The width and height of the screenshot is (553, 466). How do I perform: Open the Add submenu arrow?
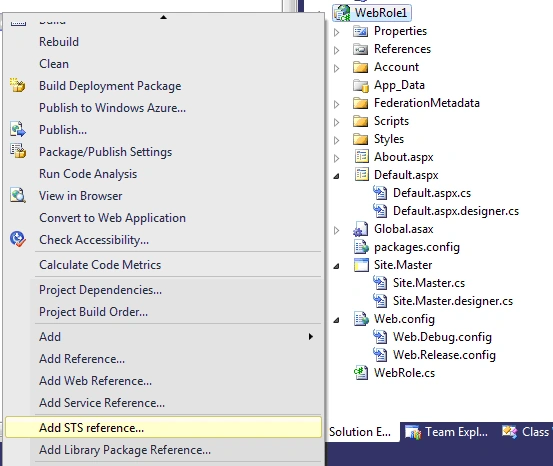pos(310,337)
